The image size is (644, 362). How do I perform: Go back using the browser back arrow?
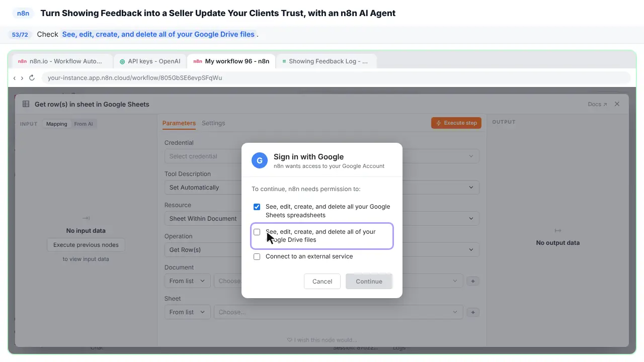15,78
